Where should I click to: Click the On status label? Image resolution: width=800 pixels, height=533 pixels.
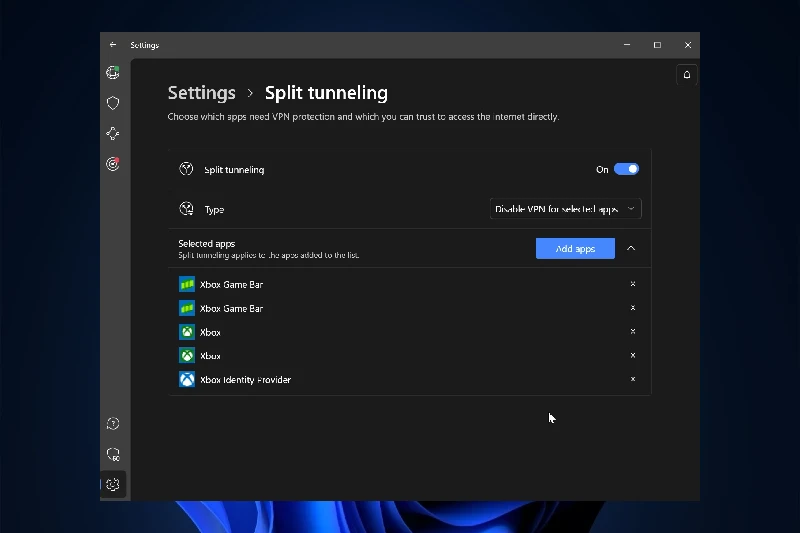click(x=602, y=169)
